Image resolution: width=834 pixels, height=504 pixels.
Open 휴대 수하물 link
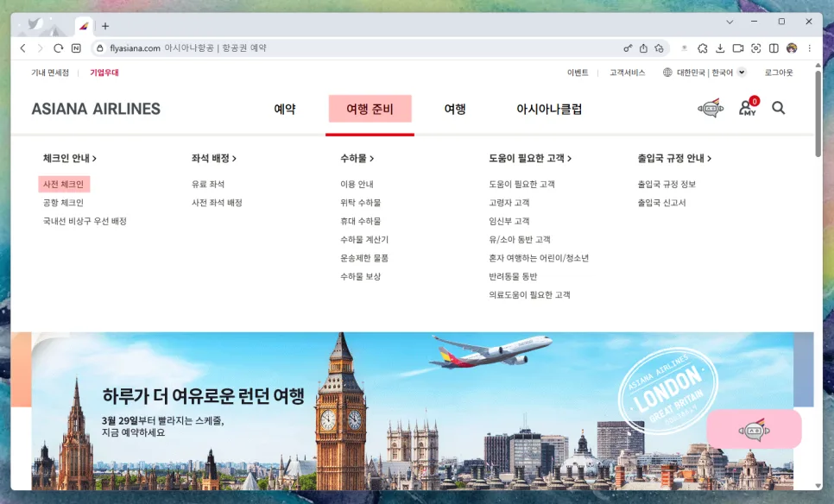point(361,221)
